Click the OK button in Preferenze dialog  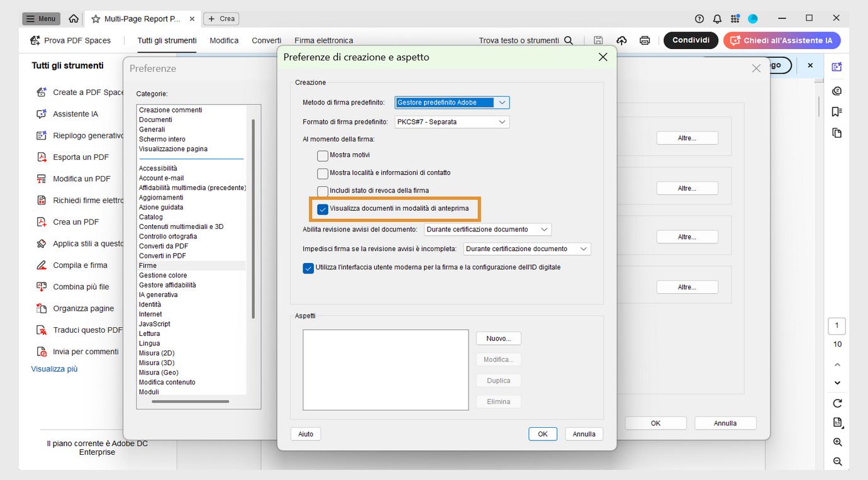pyautogui.click(x=655, y=423)
